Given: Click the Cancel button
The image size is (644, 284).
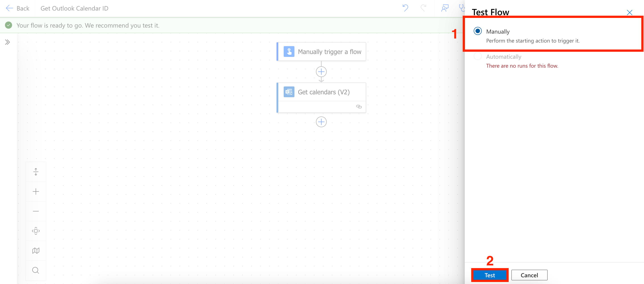Looking at the screenshot, I should click(x=529, y=275).
